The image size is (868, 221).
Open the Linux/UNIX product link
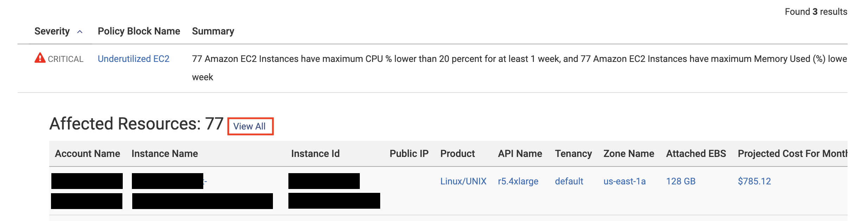(x=463, y=181)
